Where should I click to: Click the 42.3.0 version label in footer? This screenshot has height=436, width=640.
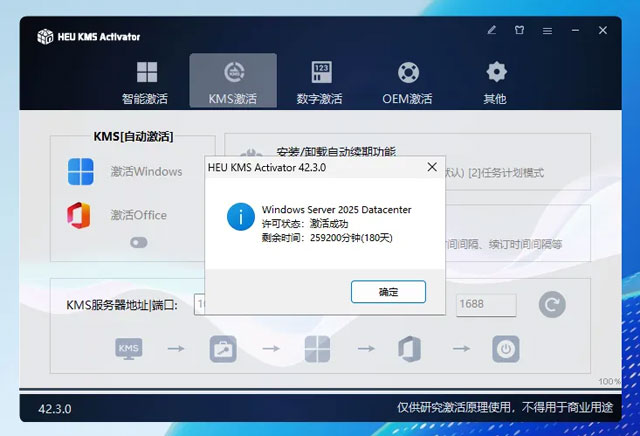55,409
